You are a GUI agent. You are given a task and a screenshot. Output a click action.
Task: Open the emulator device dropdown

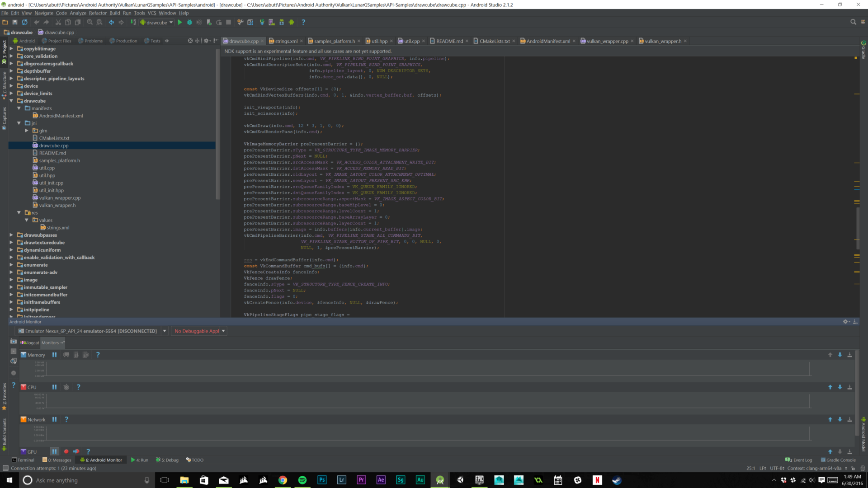coord(164,331)
